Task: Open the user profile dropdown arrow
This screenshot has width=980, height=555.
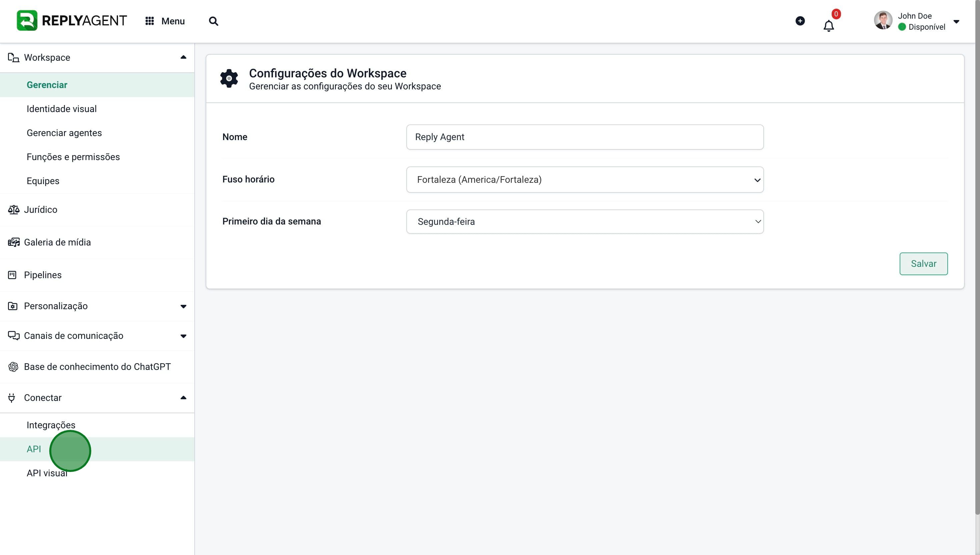Action: coord(956,22)
